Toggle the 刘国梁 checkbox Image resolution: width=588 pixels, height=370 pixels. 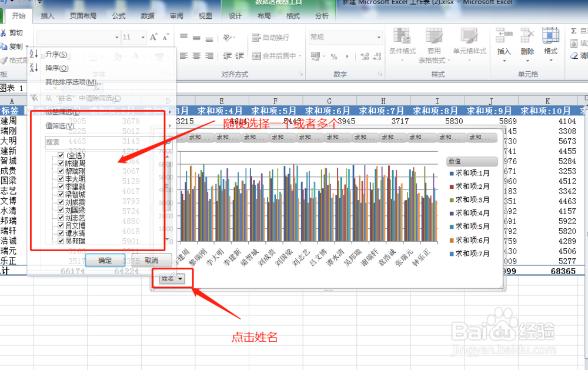(x=61, y=210)
